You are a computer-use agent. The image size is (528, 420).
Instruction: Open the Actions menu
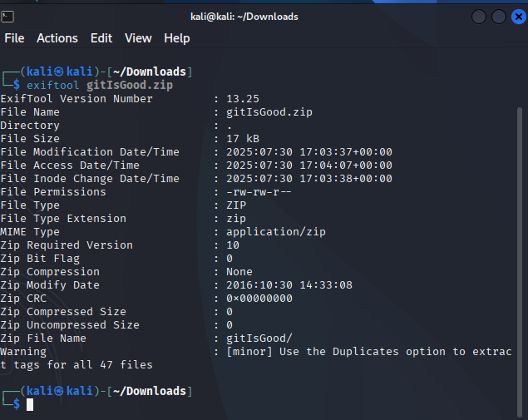click(57, 38)
